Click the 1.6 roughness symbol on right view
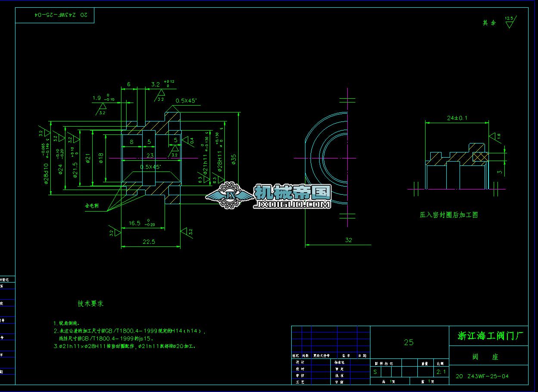This screenshot has height=392, width=538. click(494, 137)
